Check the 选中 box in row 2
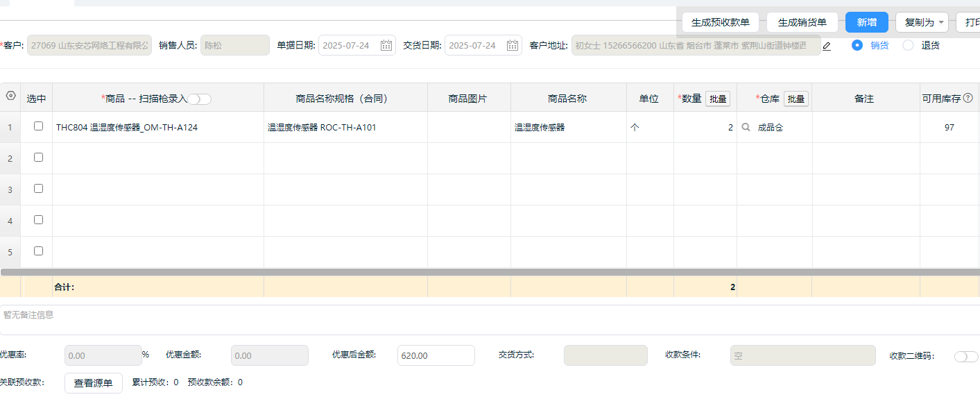The image size is (980, 397). [38, 158]
